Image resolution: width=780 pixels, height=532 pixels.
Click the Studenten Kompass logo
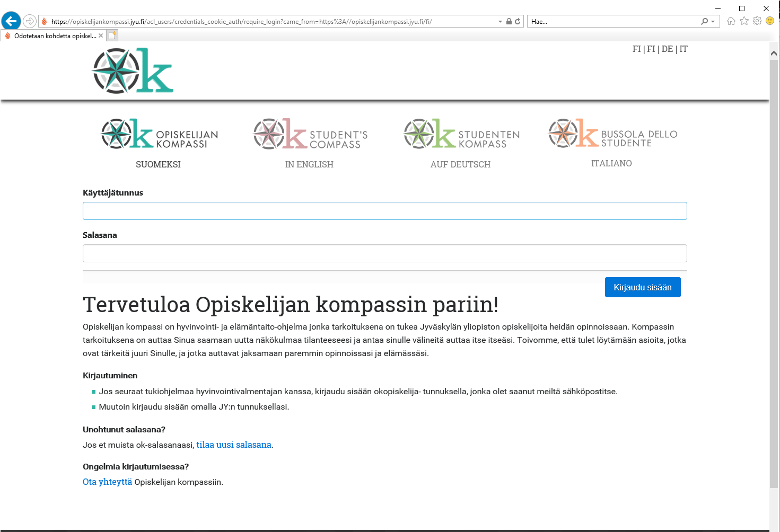[462, 134]
